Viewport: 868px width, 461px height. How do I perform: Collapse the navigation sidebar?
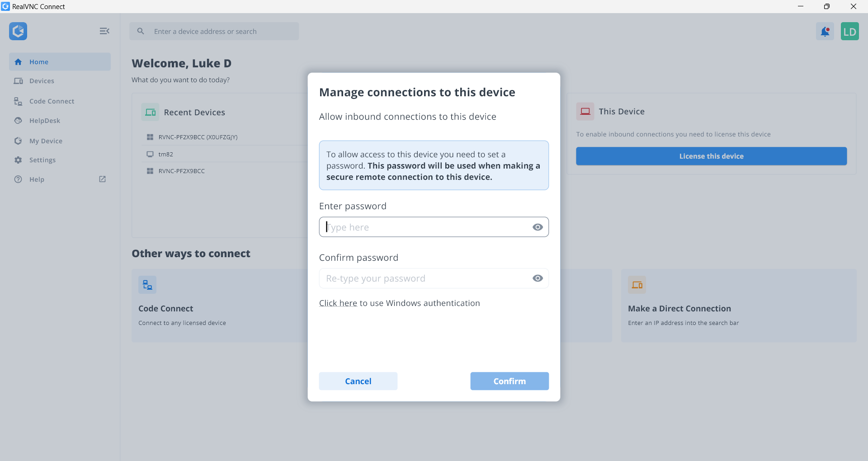tap(104, 31)
